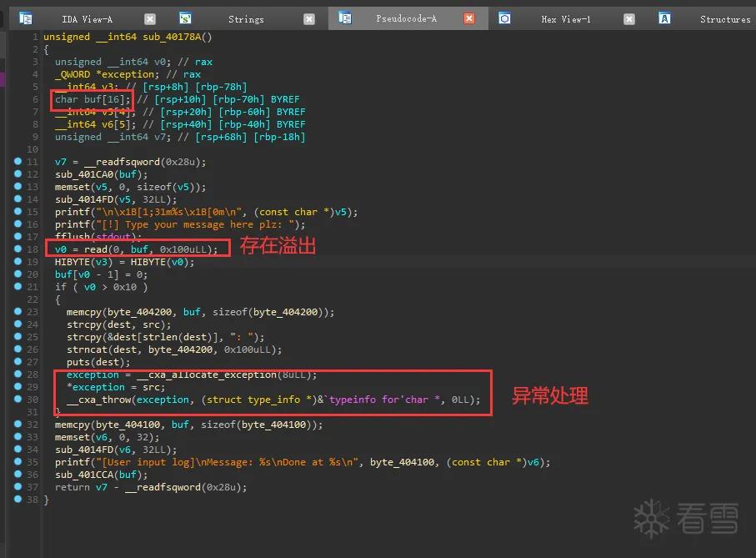Click the Pseudocode-A tab icon

pos(345,18)
